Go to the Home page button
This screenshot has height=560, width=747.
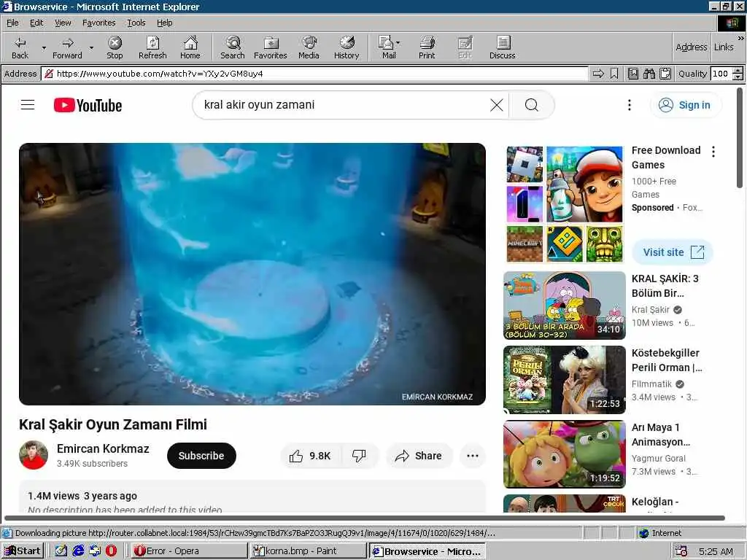pyautogui.click(x=190, y=47)
